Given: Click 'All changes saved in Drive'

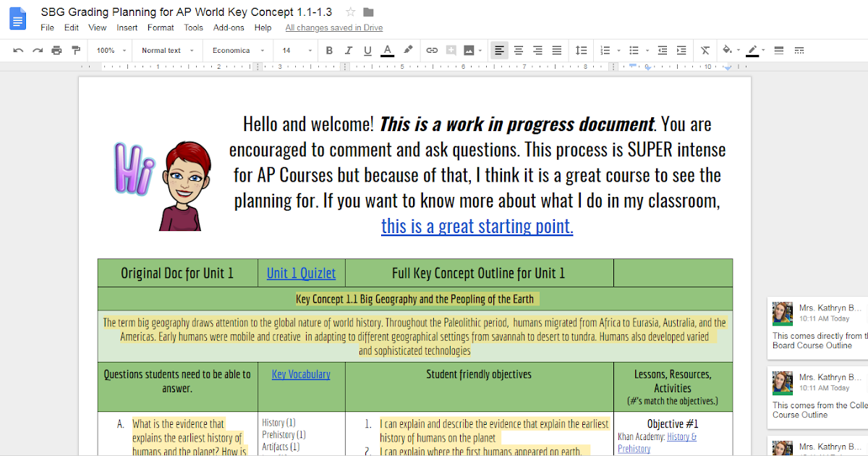Looking at the screenshot, I should coord(333,28).
